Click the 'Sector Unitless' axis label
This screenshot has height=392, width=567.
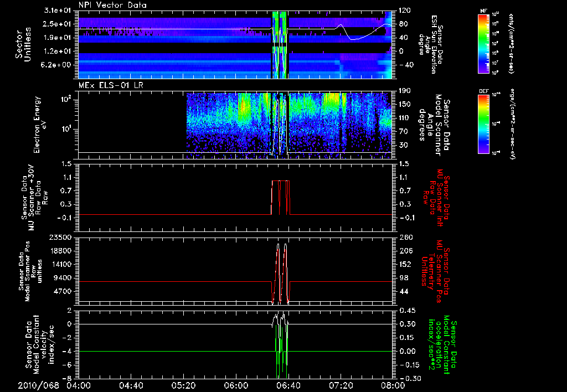click(23, 44)
